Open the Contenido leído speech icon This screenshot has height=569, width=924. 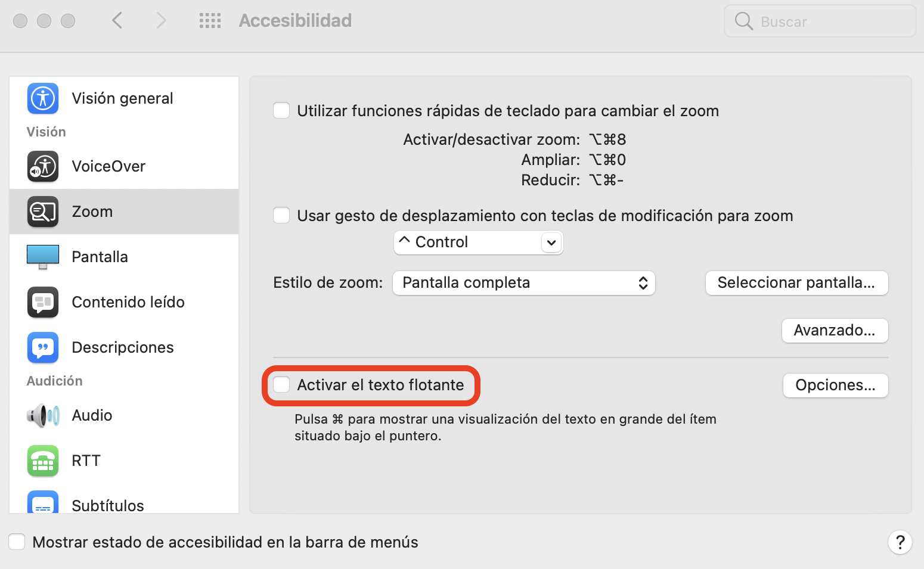point(43,302)
